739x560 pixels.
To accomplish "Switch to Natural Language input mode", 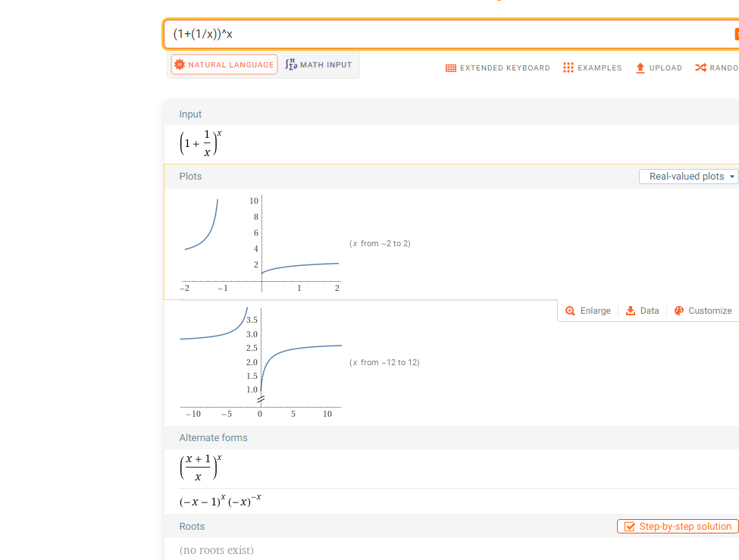I will (x=224, y=65).
